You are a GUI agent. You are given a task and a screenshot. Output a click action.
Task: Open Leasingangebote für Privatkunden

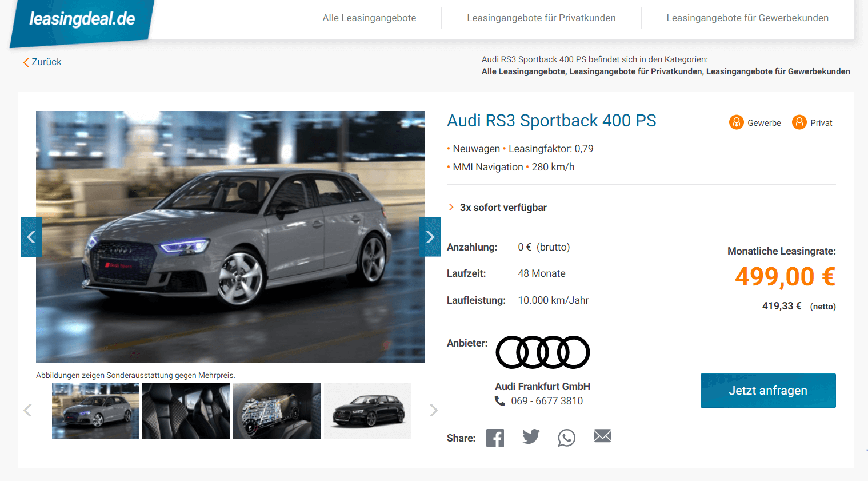pyautogui.click(x=541, y=18)
